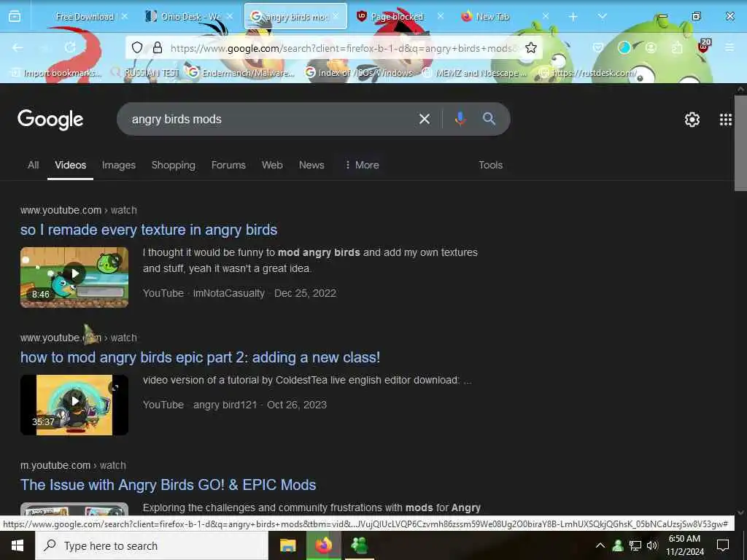The height and width of the screenshot is (560, 747).
Task: Reload the current Google search page
Action: click(x=71, y=47)
